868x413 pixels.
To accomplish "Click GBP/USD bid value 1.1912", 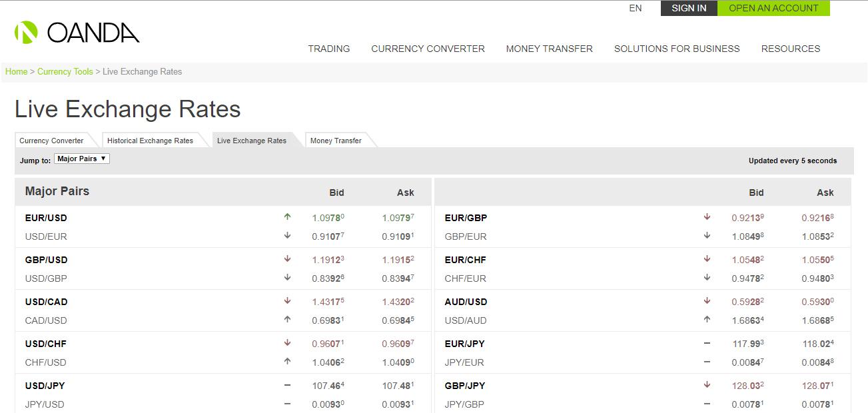I will click(328, 259).
